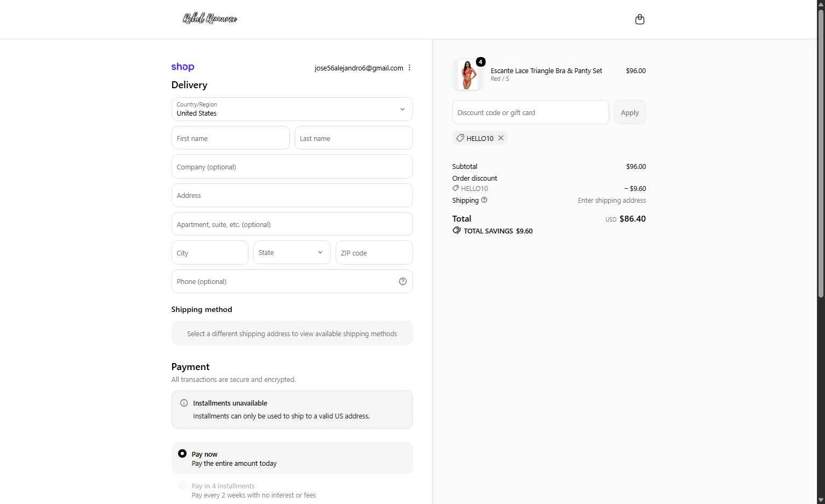The width and height of the screenshot is (825, 504).
Task: Click the Last name field
Action: pyautogui.click(x=353, y=138)
